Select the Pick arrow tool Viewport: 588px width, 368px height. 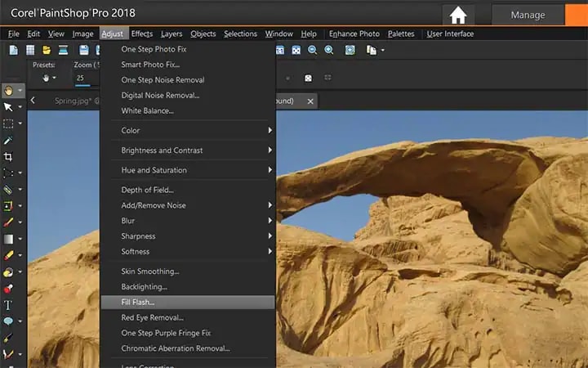(x=8, y=107)
